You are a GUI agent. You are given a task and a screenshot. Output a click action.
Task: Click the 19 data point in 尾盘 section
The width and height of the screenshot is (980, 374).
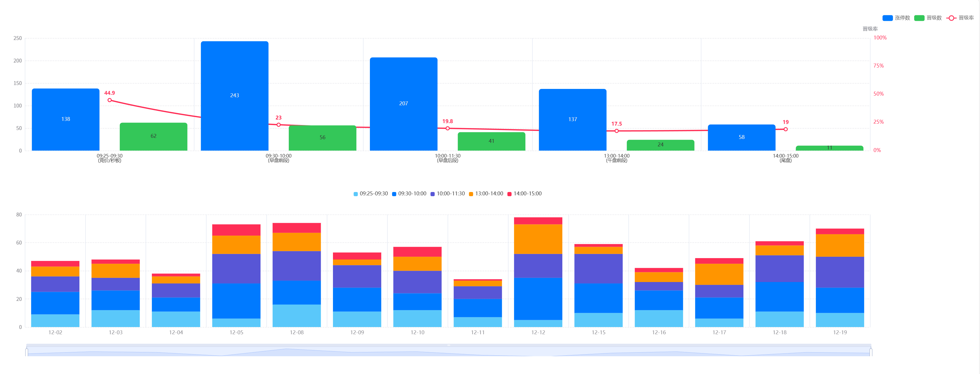coord(786,129)
